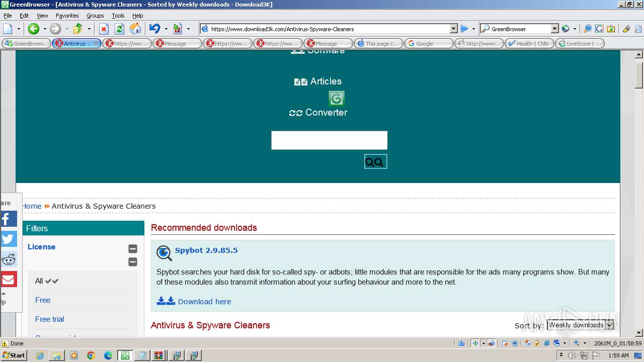This screenshot has height=362, width=644.
Task: Collapse the second filter minus expander
Action: click(x=133, y=261)
